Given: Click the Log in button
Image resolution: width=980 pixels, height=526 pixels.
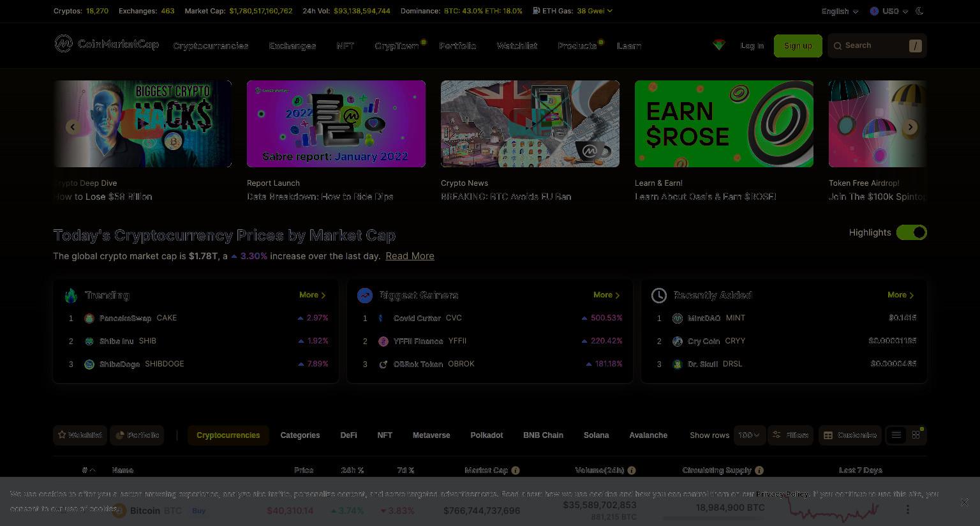Looking at the screenshot, I should [752, 46].
